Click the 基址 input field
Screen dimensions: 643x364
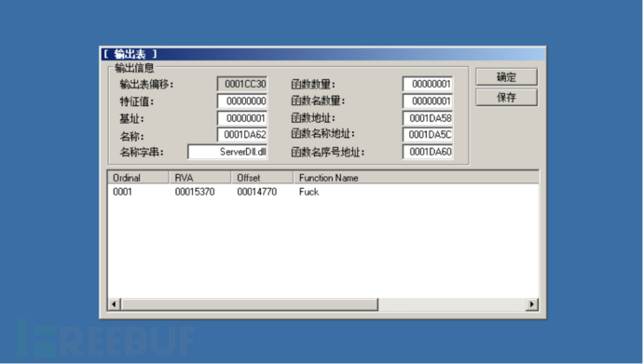[242, 118]
